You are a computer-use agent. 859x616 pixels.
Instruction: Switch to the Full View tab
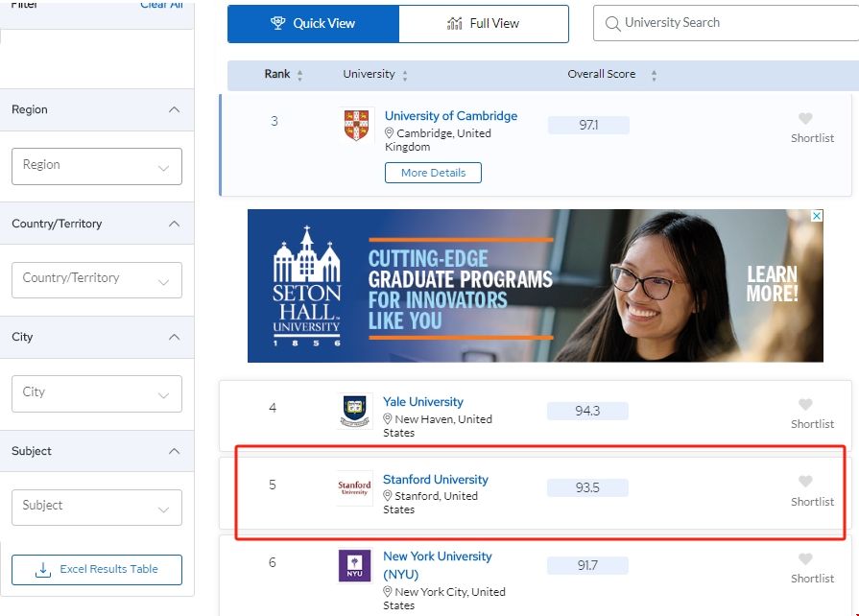(484, 23)
